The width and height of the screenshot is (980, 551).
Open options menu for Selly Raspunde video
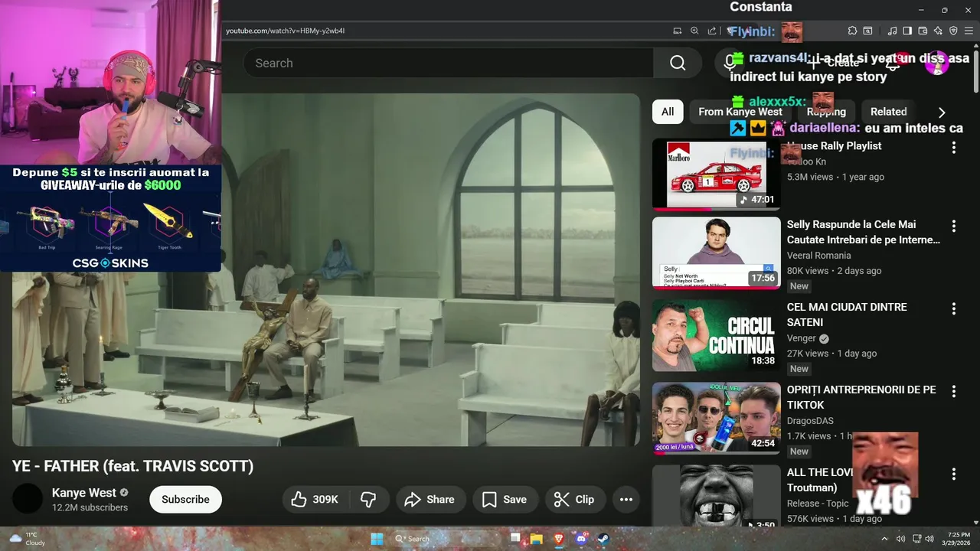coord(954,226)
